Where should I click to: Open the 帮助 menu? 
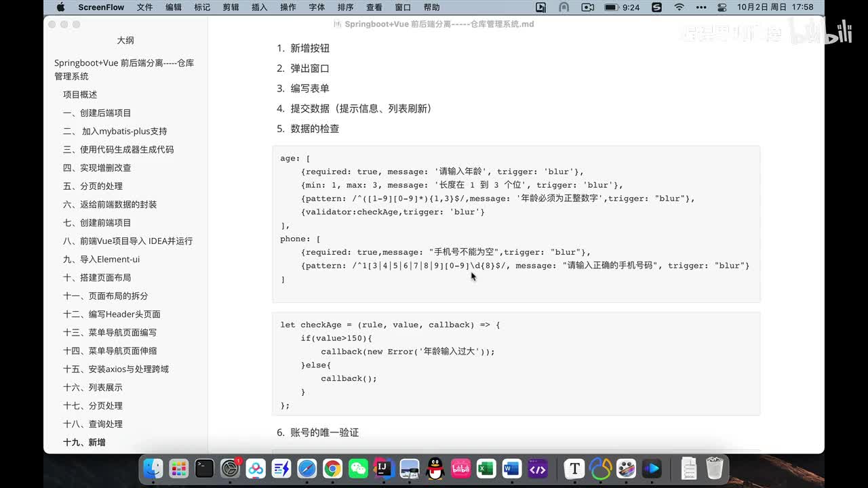[x=431, y=7]
